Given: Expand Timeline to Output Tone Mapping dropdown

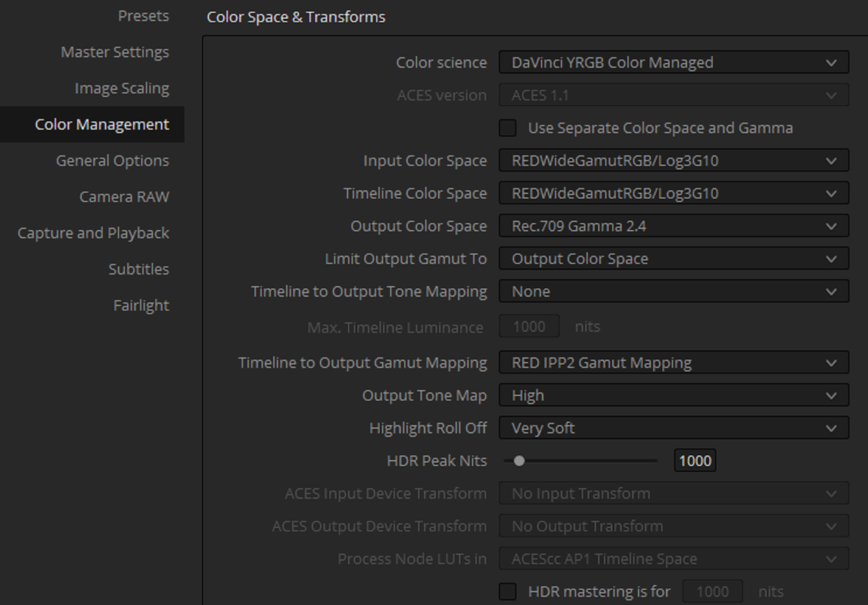Looking at the screenshot, I should pyautogui.click(x=674, y=291).
